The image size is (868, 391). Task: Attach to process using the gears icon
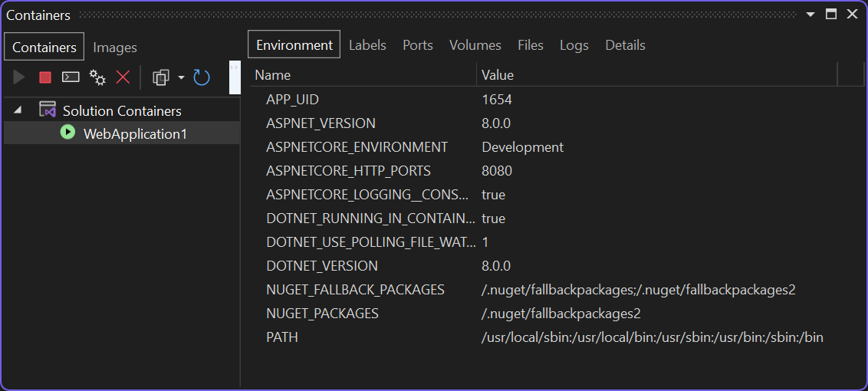click(x=97, y=77)
